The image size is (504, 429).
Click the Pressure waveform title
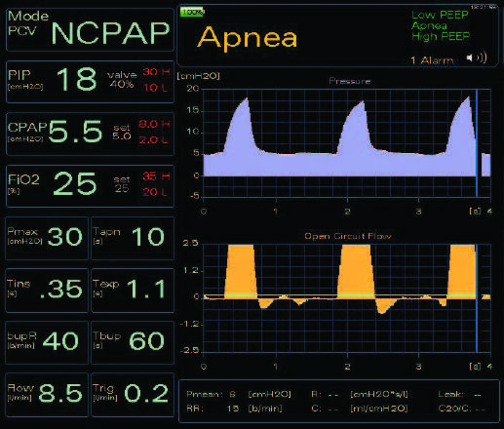(x=350, y=81)
